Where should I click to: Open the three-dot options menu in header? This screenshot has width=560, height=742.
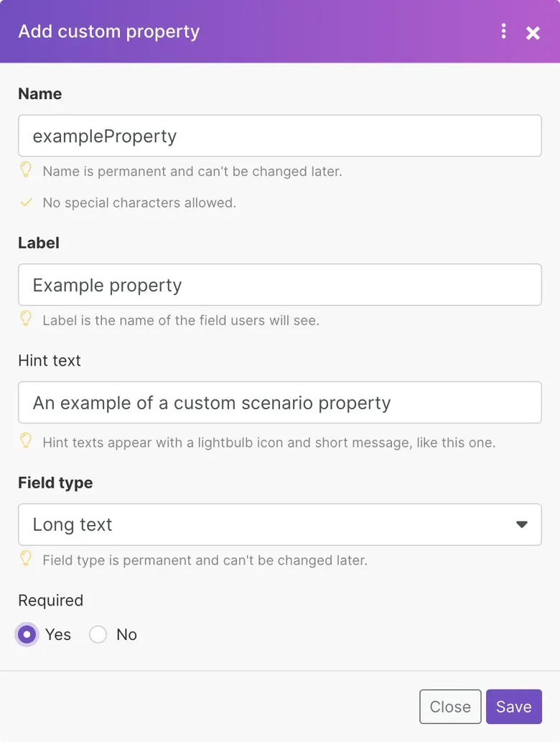(x=504, y=31)
